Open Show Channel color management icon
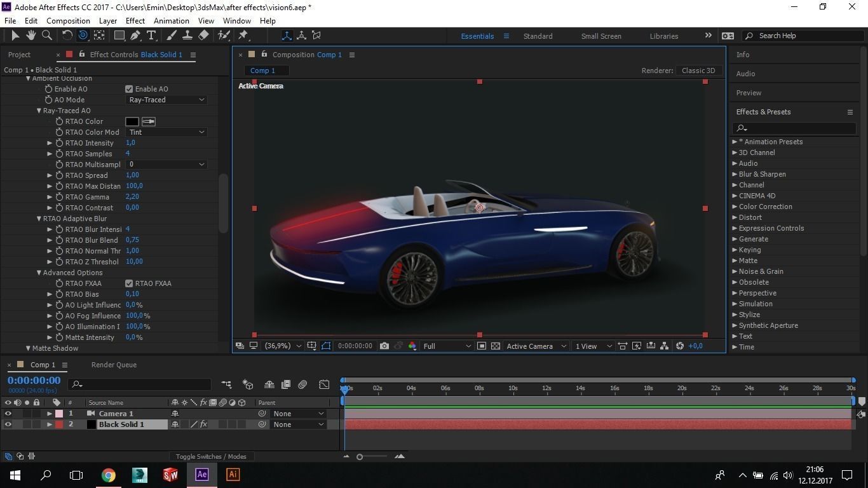 412,346
